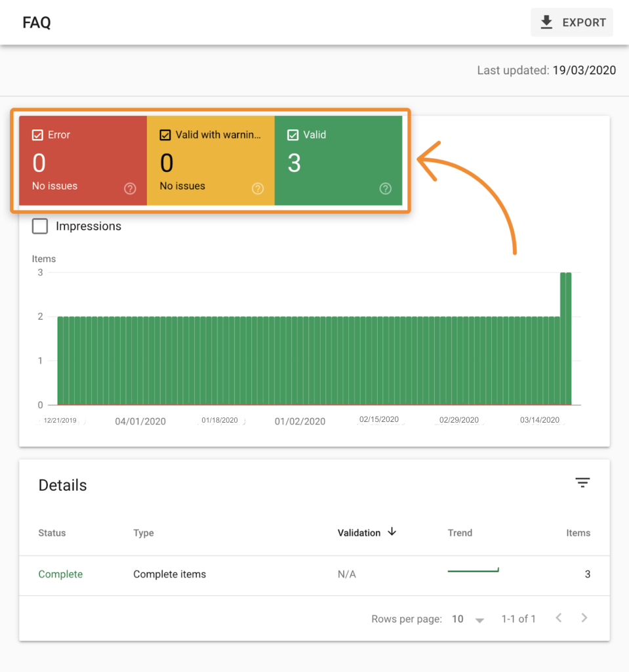Click the Status column header

(52, 533)
